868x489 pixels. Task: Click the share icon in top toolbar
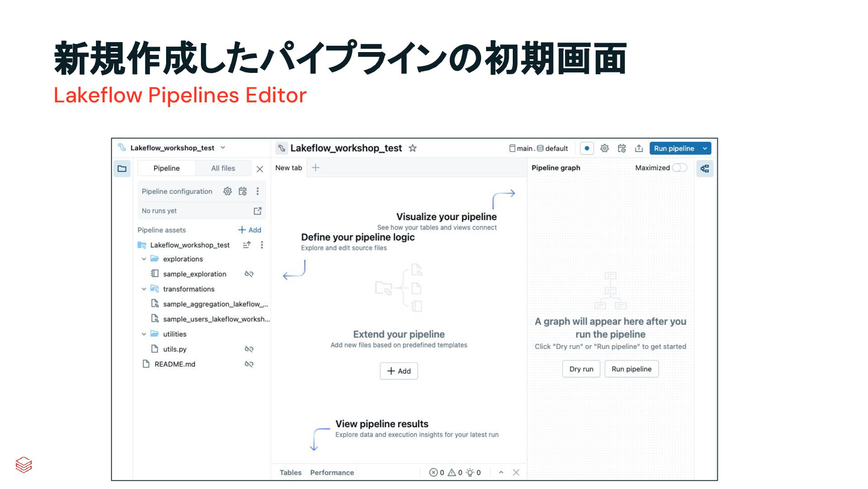click(x=639, y=148)
